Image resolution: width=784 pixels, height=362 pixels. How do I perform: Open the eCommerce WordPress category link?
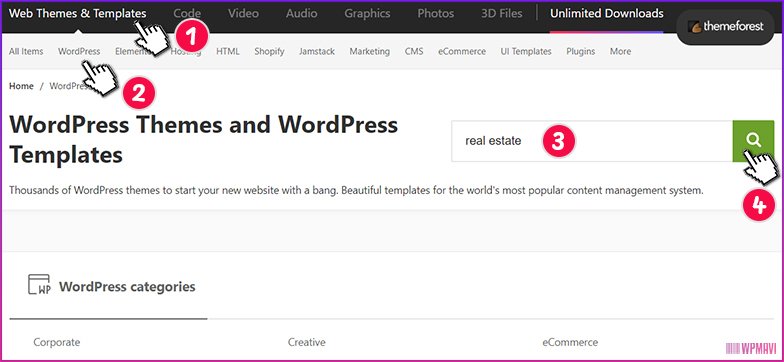tap(570, 342)
